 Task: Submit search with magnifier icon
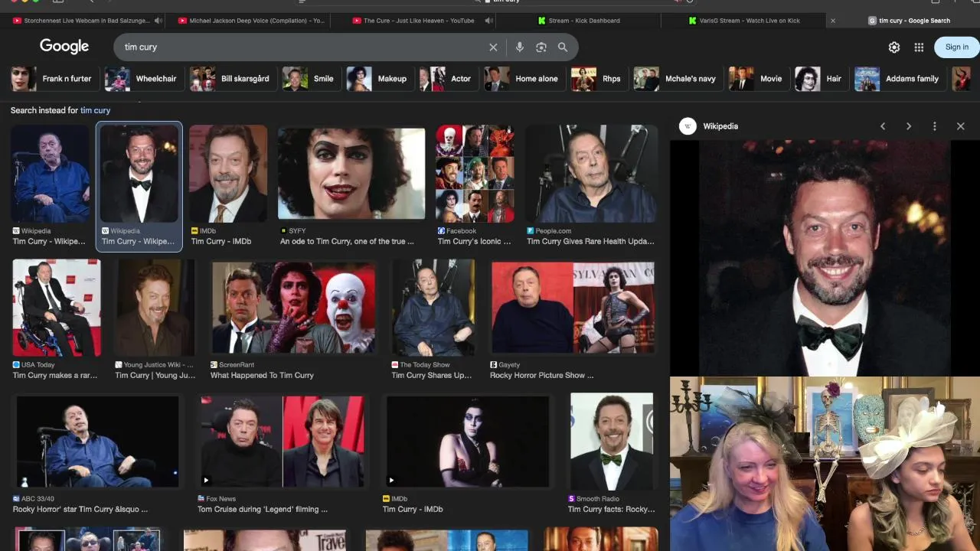(x=563, y=47)
